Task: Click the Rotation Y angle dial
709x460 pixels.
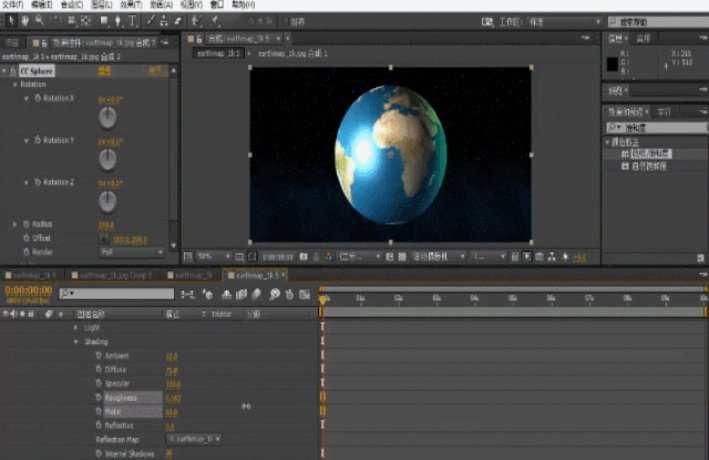Action: click(107, 159)
